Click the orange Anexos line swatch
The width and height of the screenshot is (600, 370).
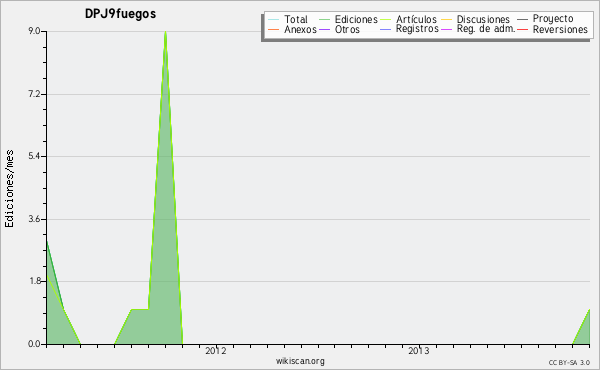coord(274,29)
